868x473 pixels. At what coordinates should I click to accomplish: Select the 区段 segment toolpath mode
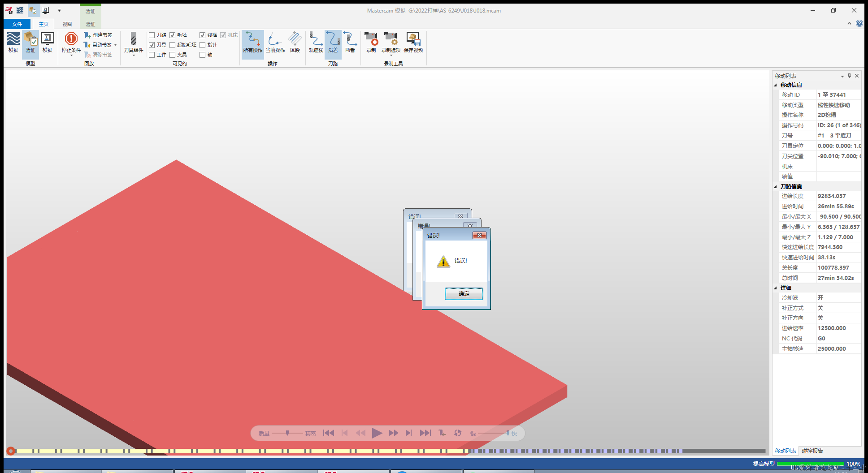295,43
